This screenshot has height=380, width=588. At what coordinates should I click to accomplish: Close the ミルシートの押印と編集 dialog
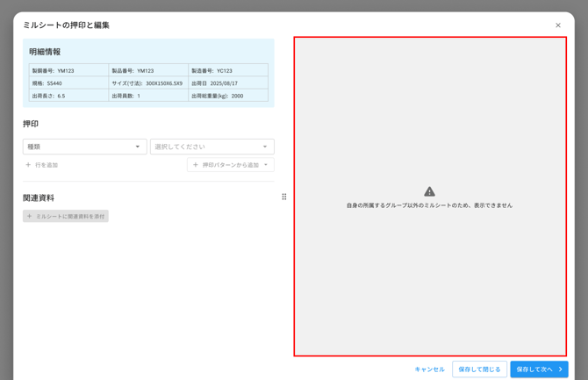click(x=557, y=25)
